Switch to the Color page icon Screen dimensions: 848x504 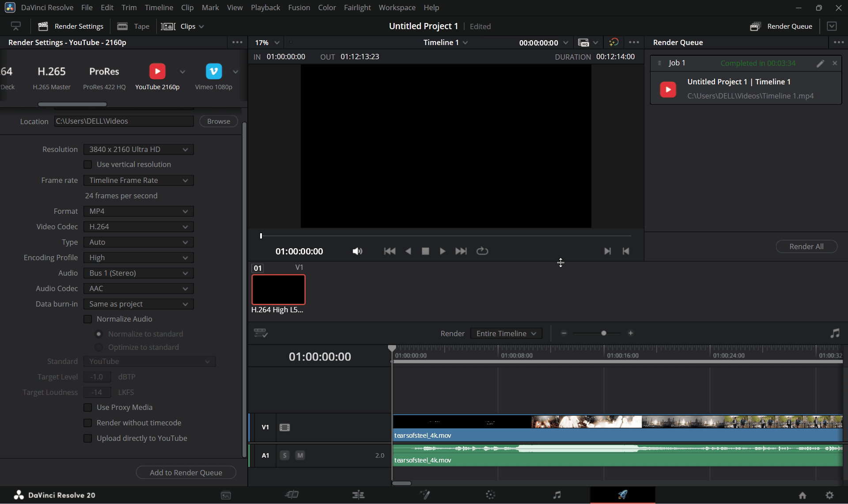(490, 495)
